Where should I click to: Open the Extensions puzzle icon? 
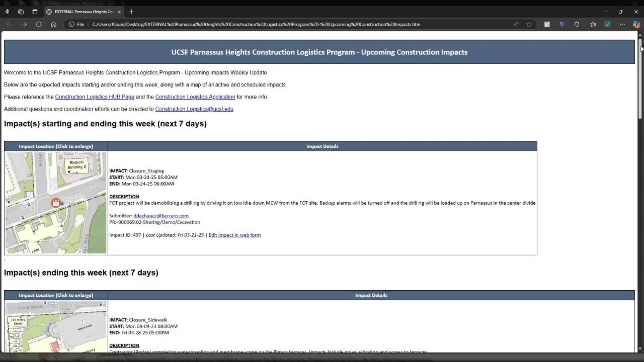pyautogui.click(x=576, y=24)
